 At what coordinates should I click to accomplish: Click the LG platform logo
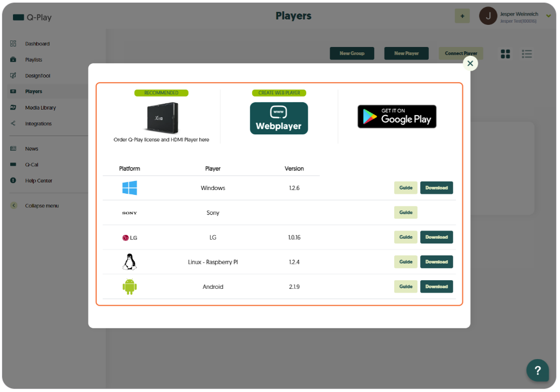pyautogui.click(x=130, y=238)
